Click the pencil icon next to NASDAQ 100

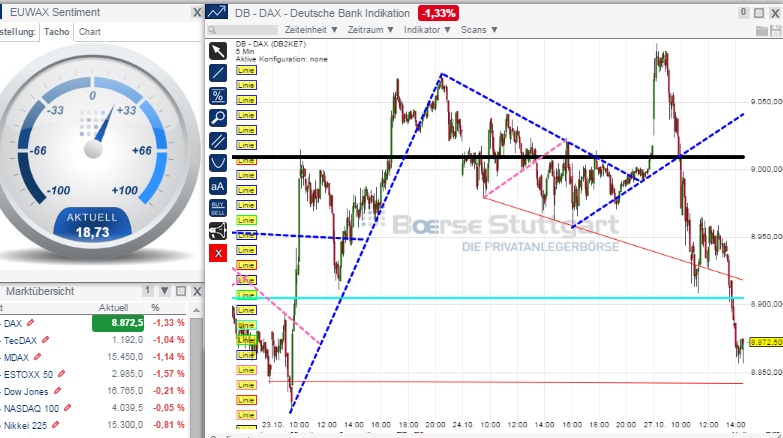point(67,408)
